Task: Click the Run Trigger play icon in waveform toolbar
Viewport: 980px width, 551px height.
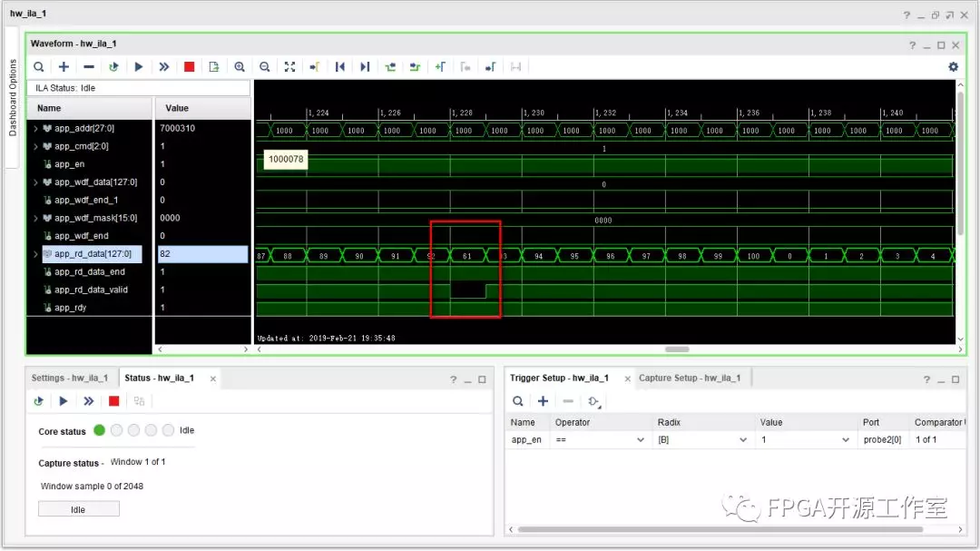Action: (x=139, y=66)
